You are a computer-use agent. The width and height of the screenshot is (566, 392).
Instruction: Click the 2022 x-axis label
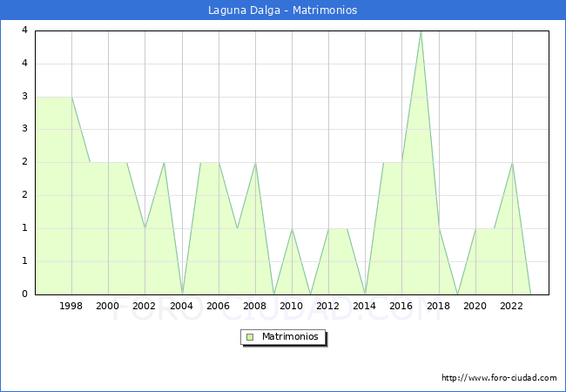(x=511, y=306)
